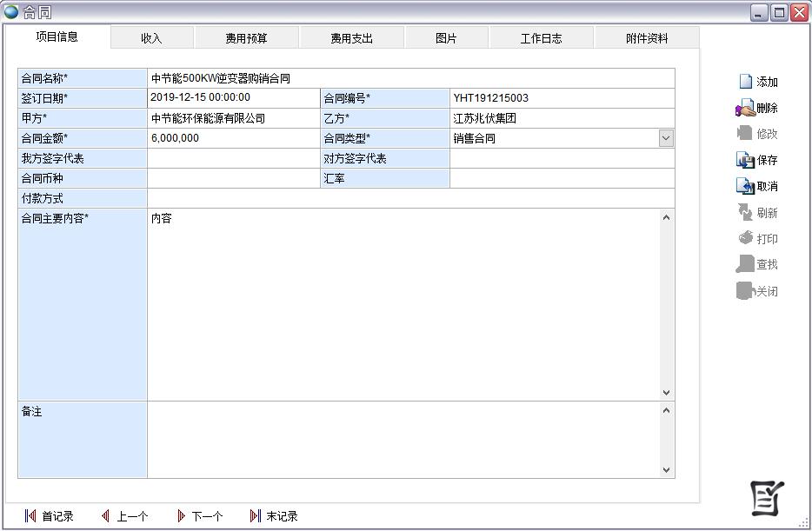
Task: Open the 图片 tab
Action: pyautogui.click(x=446, y=38)
